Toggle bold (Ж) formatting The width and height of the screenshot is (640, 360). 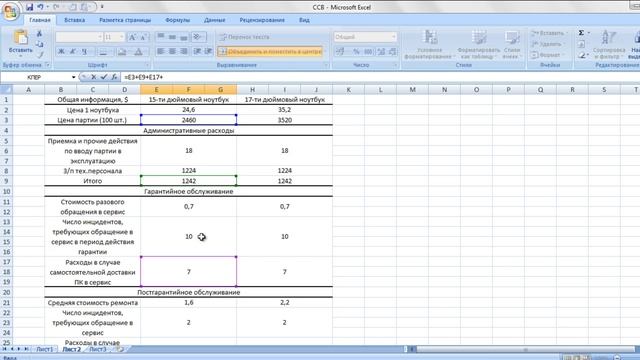point(61,51)
